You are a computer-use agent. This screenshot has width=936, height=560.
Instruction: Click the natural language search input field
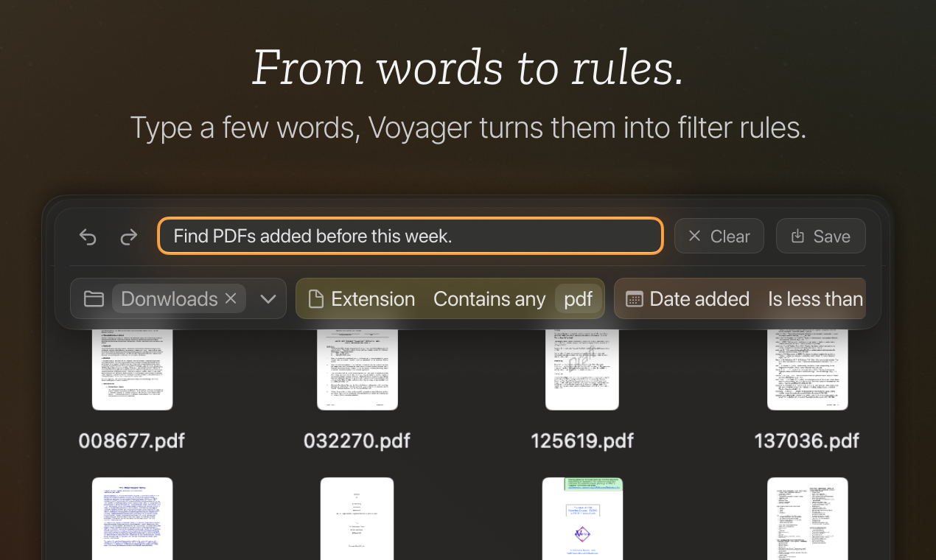point(410,236)
